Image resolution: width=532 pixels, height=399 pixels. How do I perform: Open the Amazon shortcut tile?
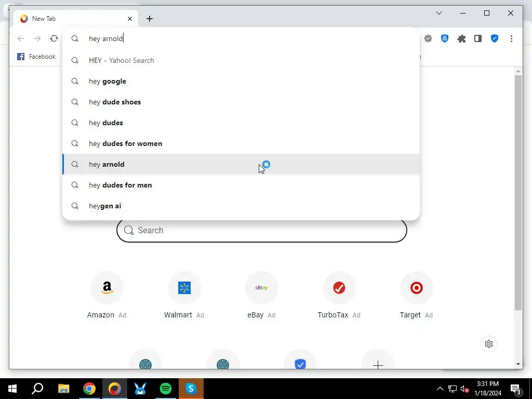pyautogui.click(x=107, y=296)
